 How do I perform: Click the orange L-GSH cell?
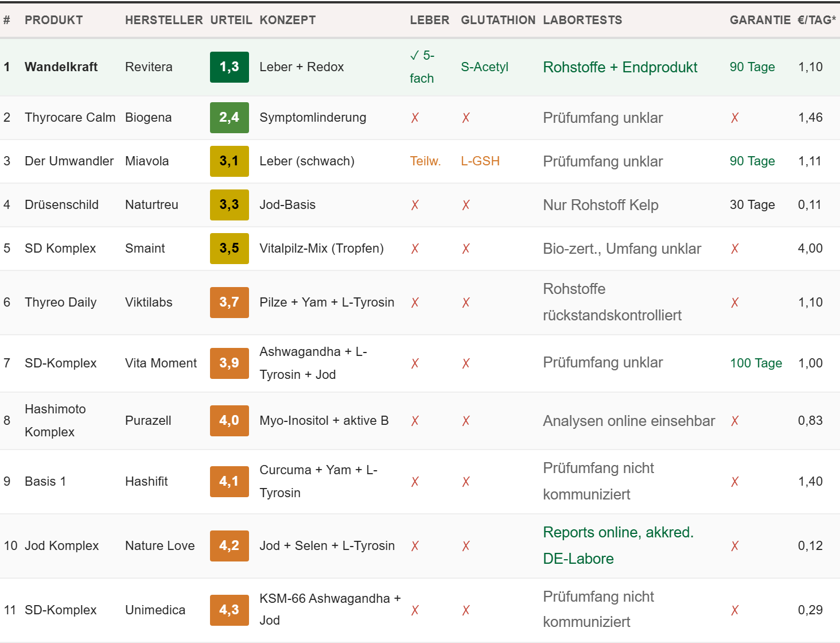click(480, 161)
